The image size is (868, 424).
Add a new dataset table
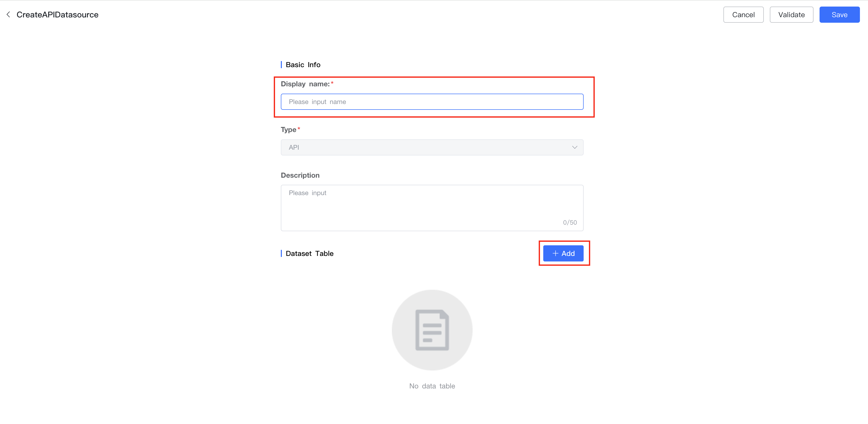pyautogui.click(x=563, y=253)
